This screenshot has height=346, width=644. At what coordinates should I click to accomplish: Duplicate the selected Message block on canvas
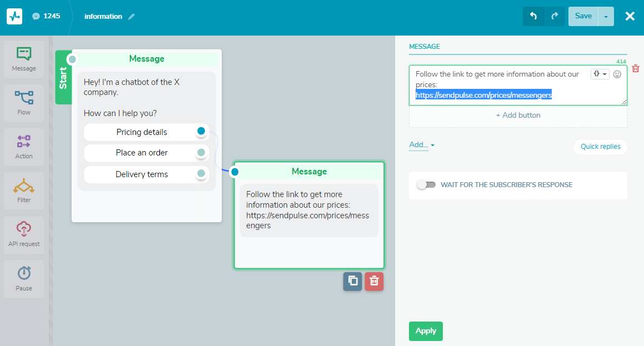353,282
